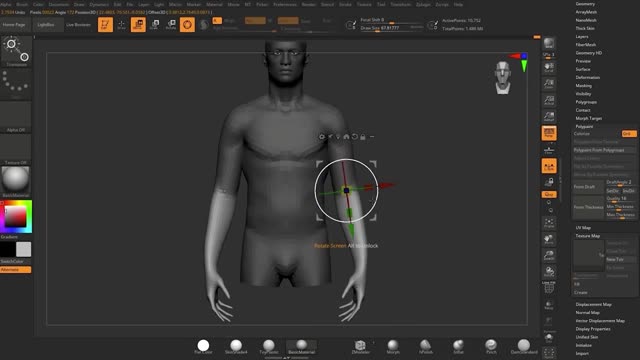Open the current brush thumbnail
This screenshot has width=640, height=360.
point(16,51)
